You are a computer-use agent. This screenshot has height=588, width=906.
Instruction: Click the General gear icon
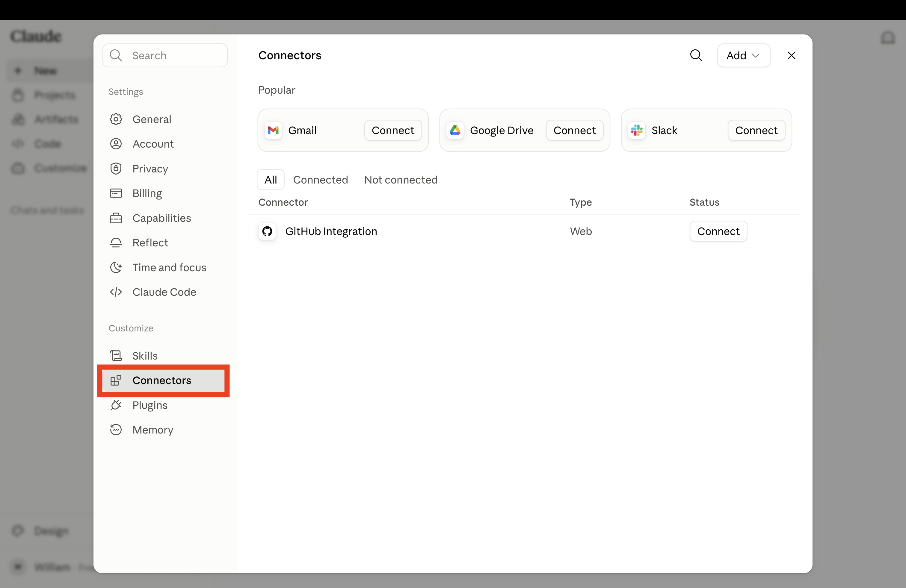(116, 119)
